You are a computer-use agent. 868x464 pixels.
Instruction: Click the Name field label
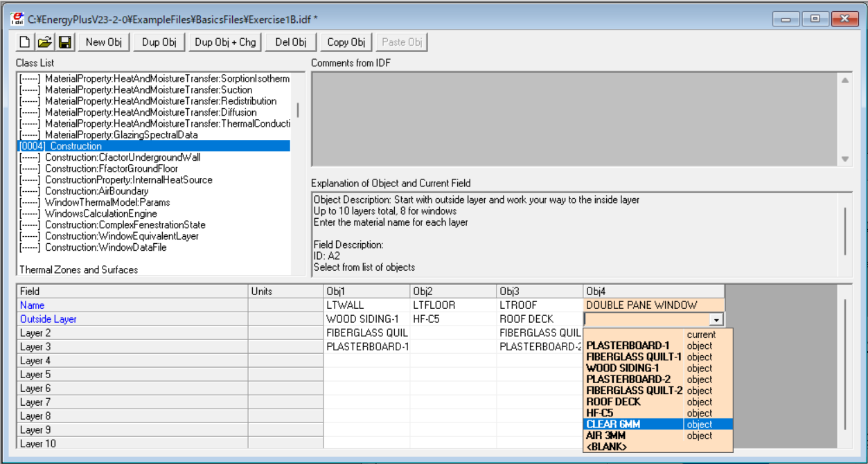tap(132, 305)
